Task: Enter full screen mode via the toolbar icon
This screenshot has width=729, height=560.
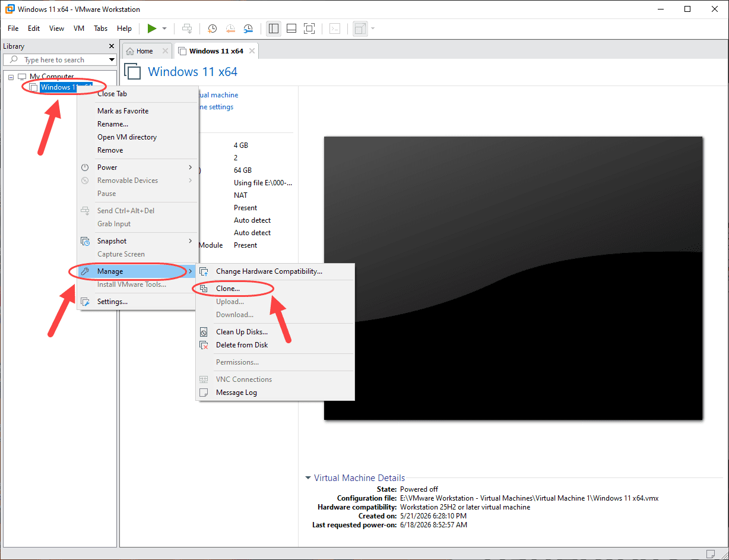Action: [x=309, y=29]
